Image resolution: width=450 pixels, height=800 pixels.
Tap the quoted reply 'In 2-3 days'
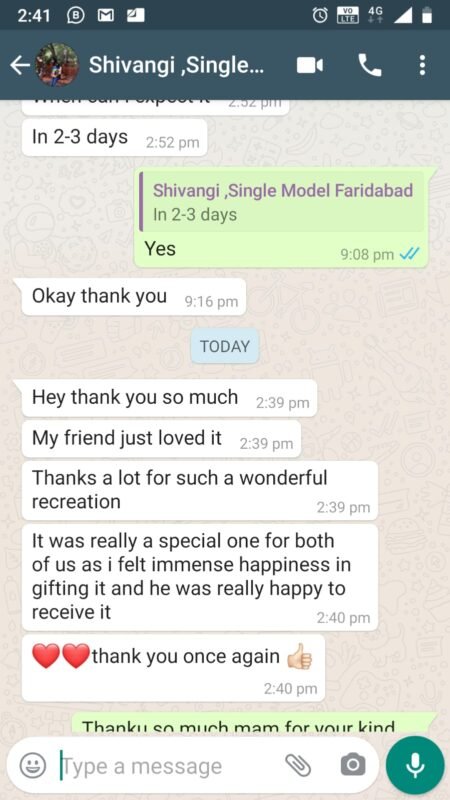point(281,202)
